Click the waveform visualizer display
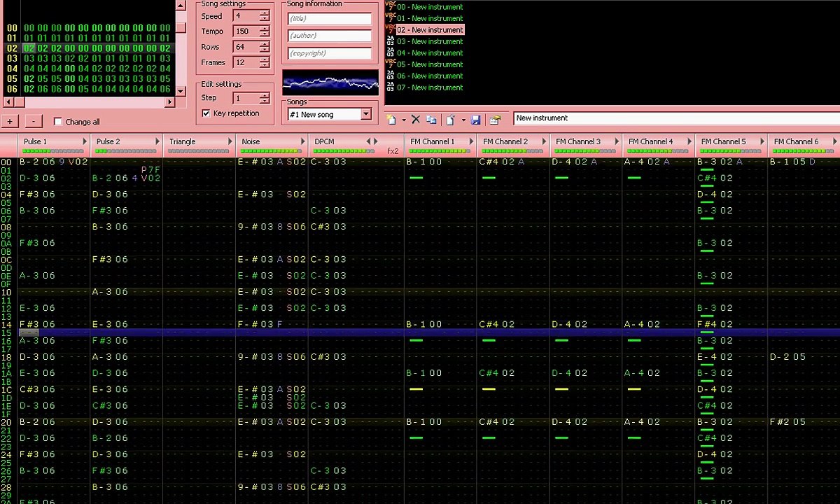 (330, 83)
